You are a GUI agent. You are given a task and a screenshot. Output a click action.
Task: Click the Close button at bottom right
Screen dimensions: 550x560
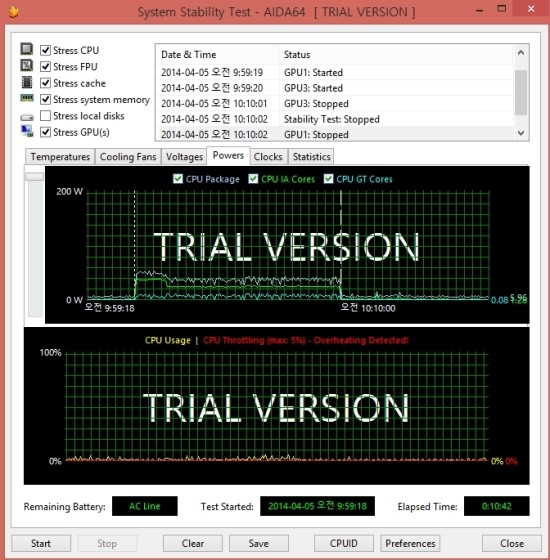point(512,543)
